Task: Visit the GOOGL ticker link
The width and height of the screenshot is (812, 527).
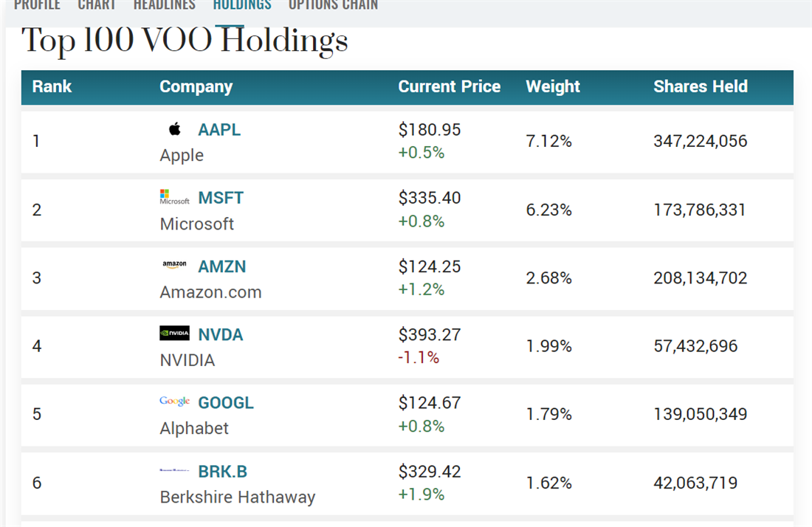Action: (226, 403)
